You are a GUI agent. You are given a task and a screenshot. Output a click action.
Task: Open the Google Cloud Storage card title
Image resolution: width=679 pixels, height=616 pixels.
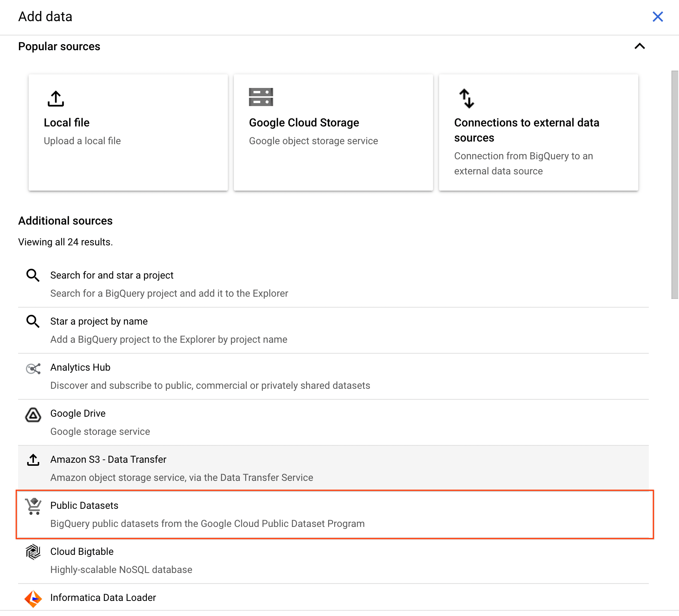click(304, 123)
